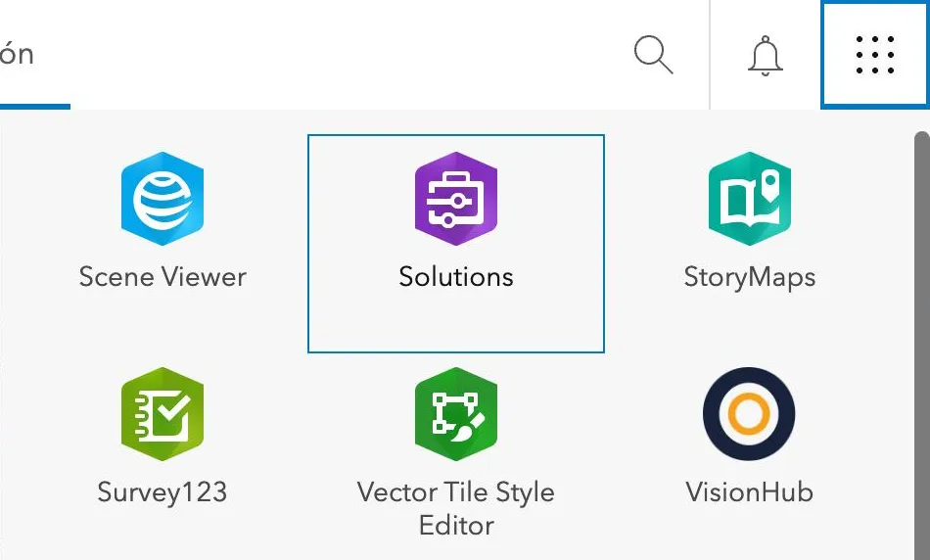Open the Solutions briefcase icon
The width and height of the screenshot is (930, 560).
(456, 199)
